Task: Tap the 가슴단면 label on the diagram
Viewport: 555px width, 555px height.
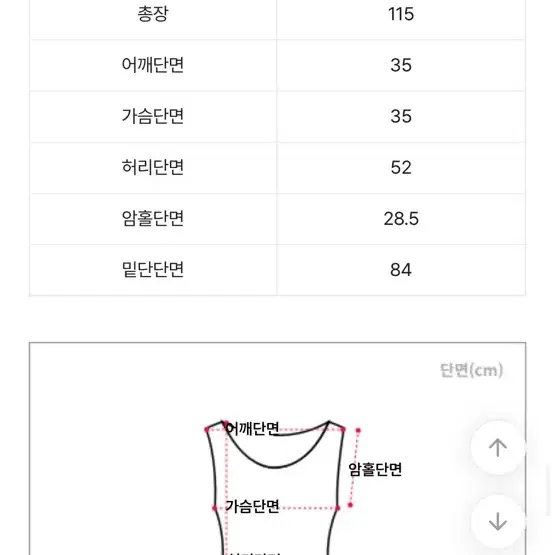Action: coord(253,507)
